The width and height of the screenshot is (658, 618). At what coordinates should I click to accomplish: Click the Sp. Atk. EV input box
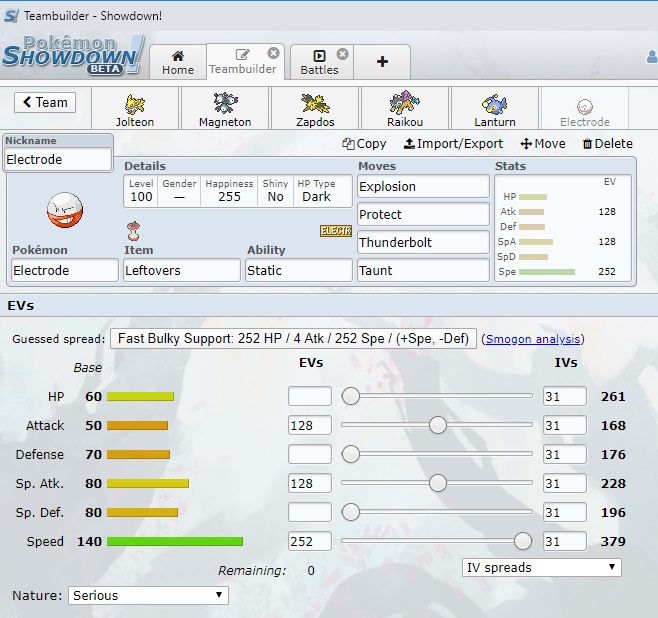pos(310,483)
